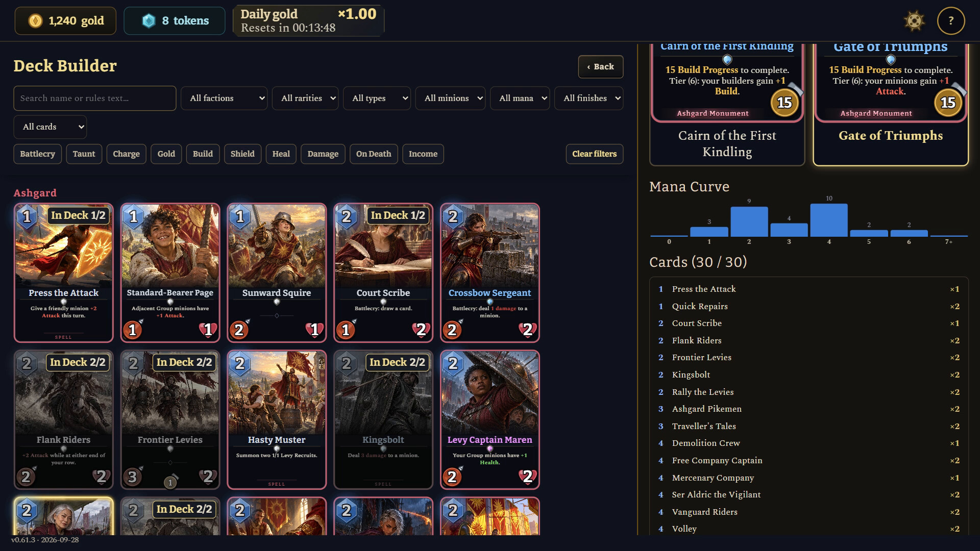Screen dimensions: 980x551
Task: Click Cairn of the First Kindling cost badge
Action: click(x=784, y=103)
